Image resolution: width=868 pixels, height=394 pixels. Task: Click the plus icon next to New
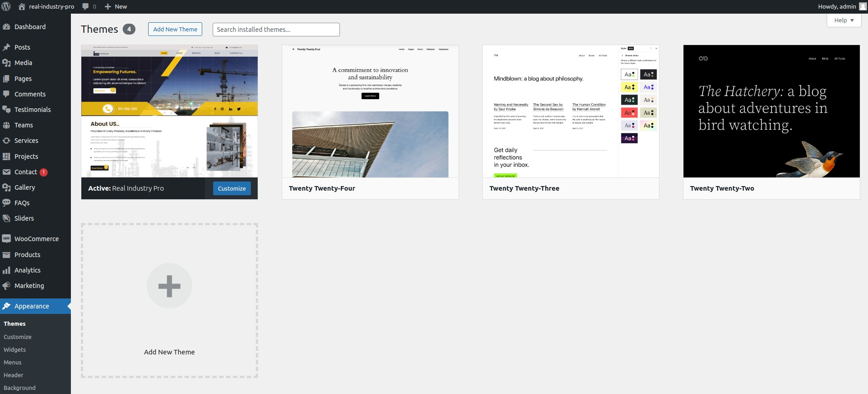click(x=108, y=6)
